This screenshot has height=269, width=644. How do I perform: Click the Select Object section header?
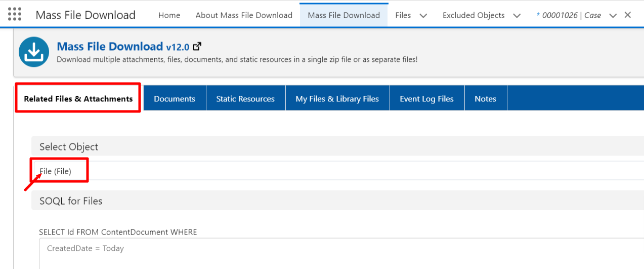337,146
